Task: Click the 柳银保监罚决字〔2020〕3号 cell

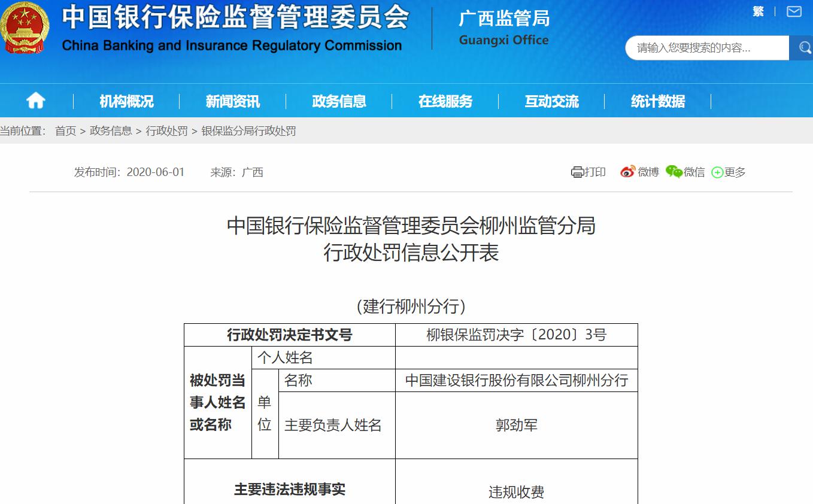Action: tap(517, 335)
